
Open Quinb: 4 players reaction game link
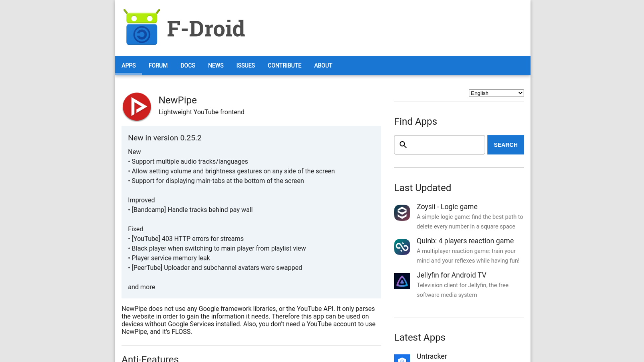click(465, 241)
